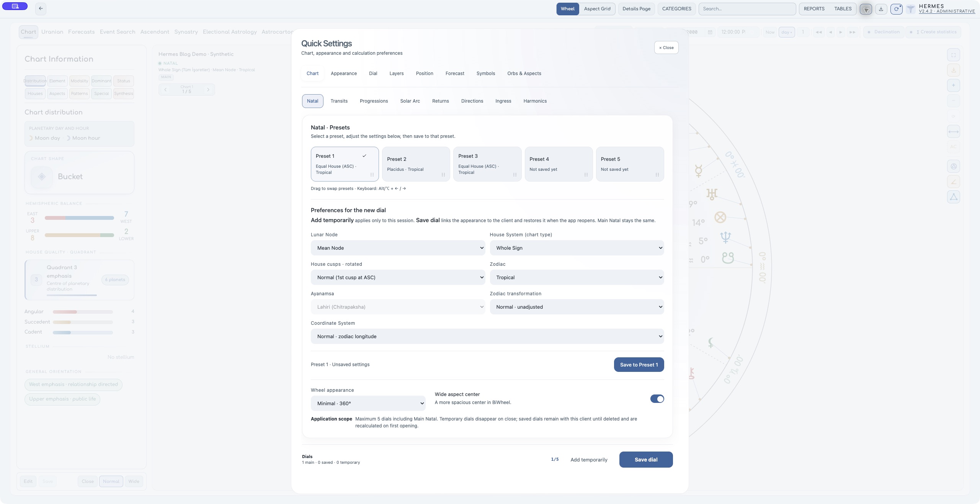Viewport: 980px width, 504px height.
Task: Click the Search input field
Action: (747, 9)
